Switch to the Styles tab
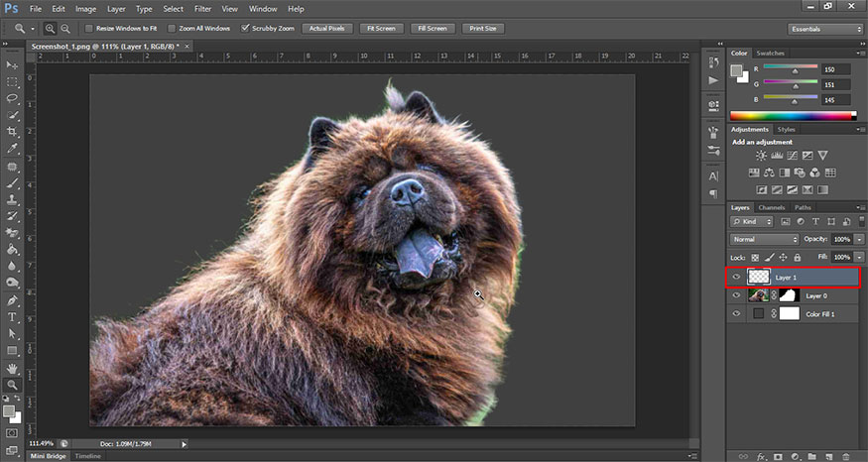 [x=786, y=130]
